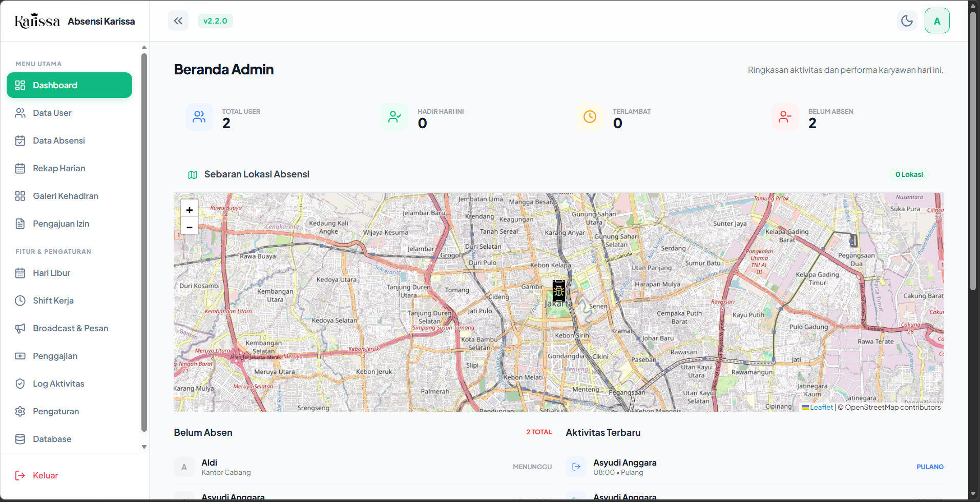The height and width of the screenshot is (502, 980).
Task: Navigate to Pengajuan Izin
Action: [69, 224]
